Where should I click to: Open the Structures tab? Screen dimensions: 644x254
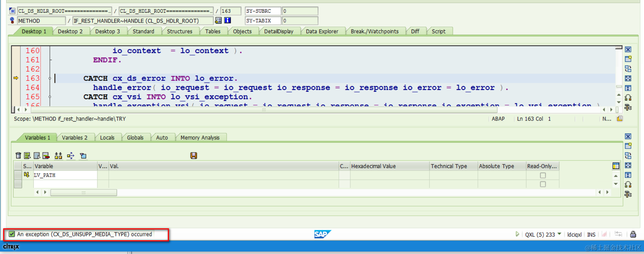pos(179,31)
